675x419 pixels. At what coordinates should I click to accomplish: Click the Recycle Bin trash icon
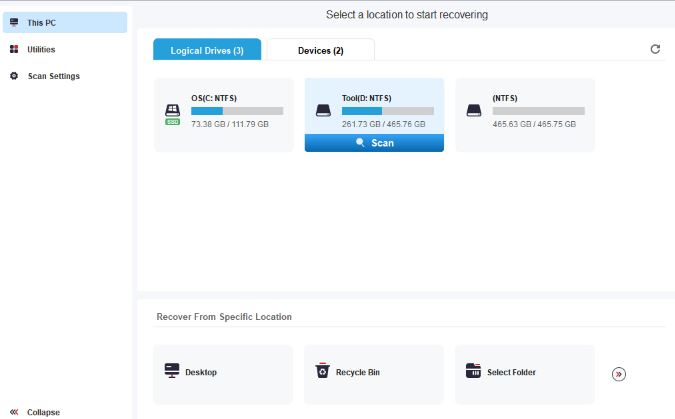(322, 370)
